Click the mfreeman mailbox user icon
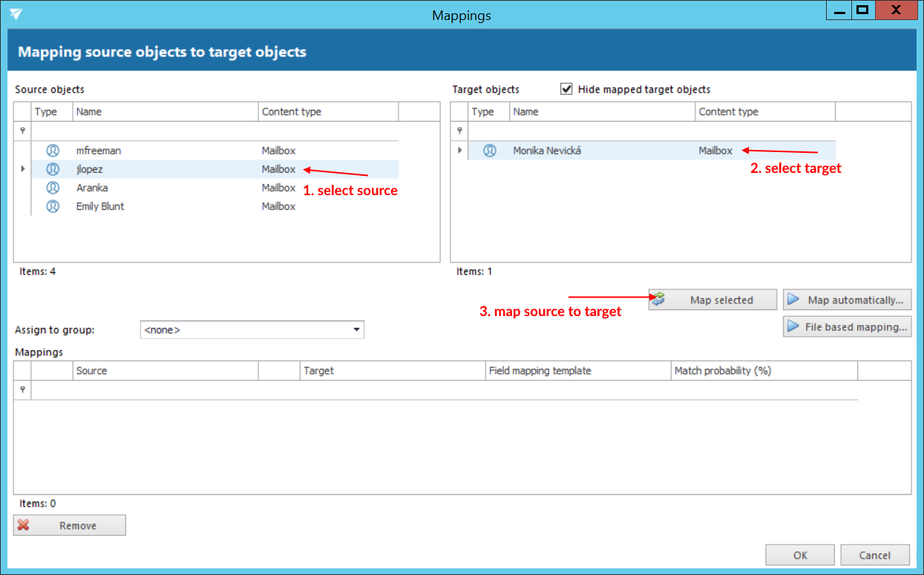Viewport: 924px width, 575px height. [x=53, y=151]
